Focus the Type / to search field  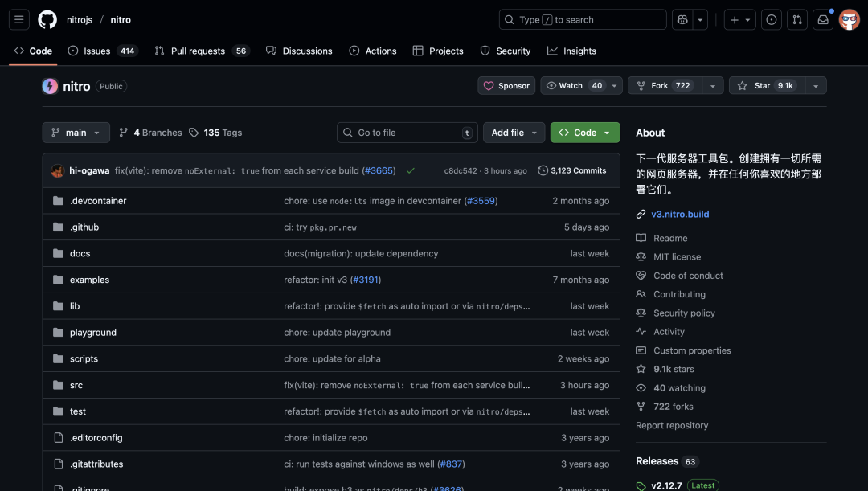[x=583, y=20]
